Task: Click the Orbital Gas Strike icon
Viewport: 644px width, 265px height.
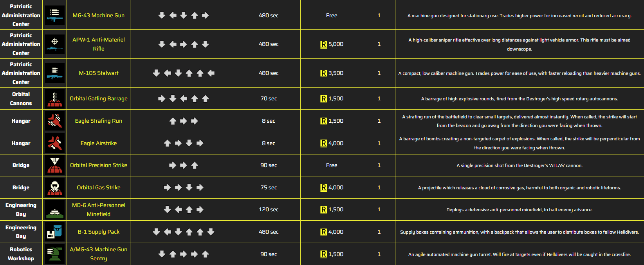Action: tap(55, 187)
